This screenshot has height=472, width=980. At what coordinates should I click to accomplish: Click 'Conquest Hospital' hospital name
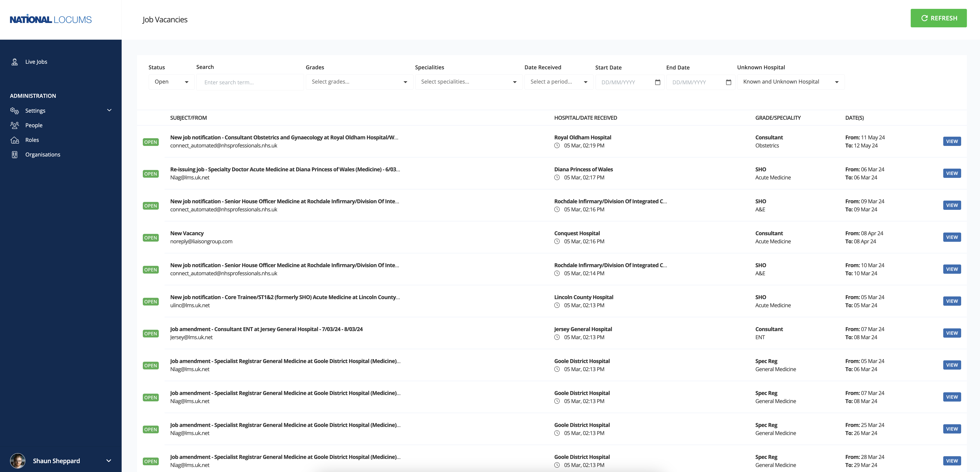pos(577,233)
